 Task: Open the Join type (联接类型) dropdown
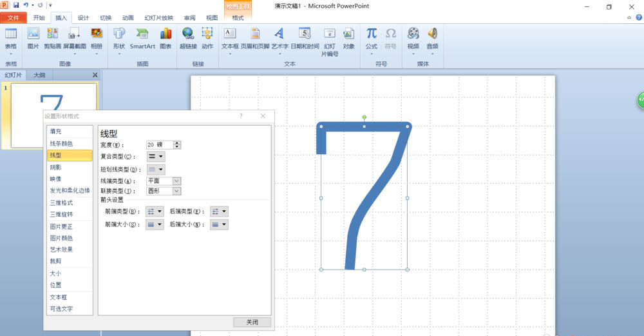(x=176, y=191)
